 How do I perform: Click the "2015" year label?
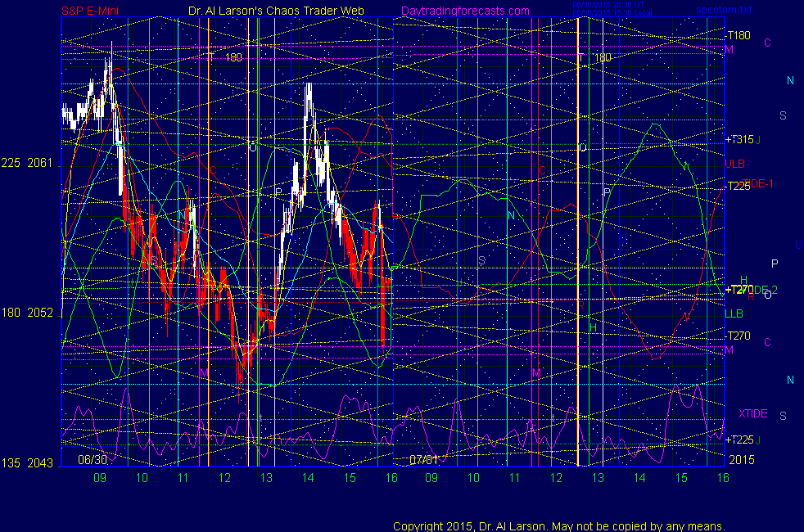click(x=742, y=460)
